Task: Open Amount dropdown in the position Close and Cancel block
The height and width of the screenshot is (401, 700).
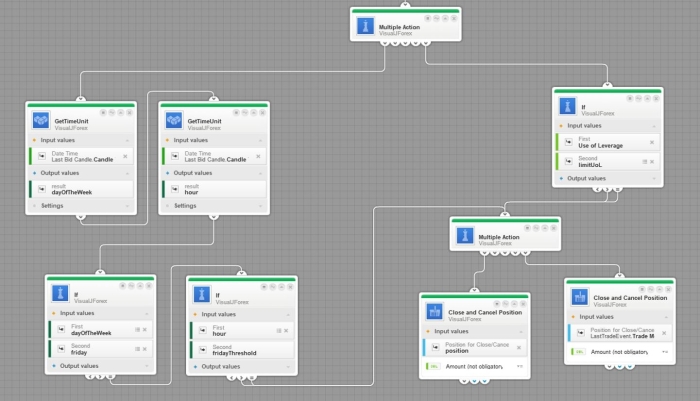Action: [x=520, y=366]
